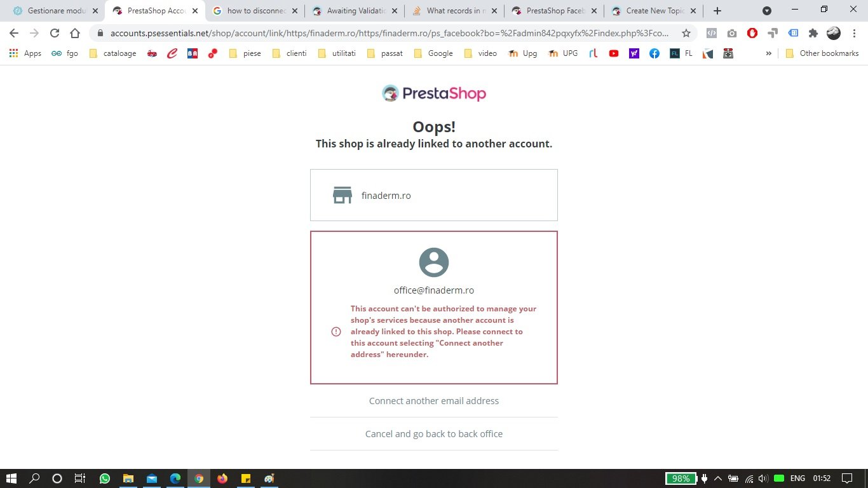Click the account avatar above office@finaderm.ro
This screenshot has height=488, width=868.
coord(434,262)
